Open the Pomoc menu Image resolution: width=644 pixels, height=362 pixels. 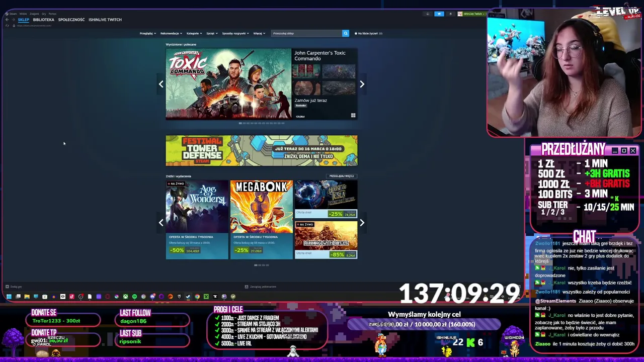point(52,14)
